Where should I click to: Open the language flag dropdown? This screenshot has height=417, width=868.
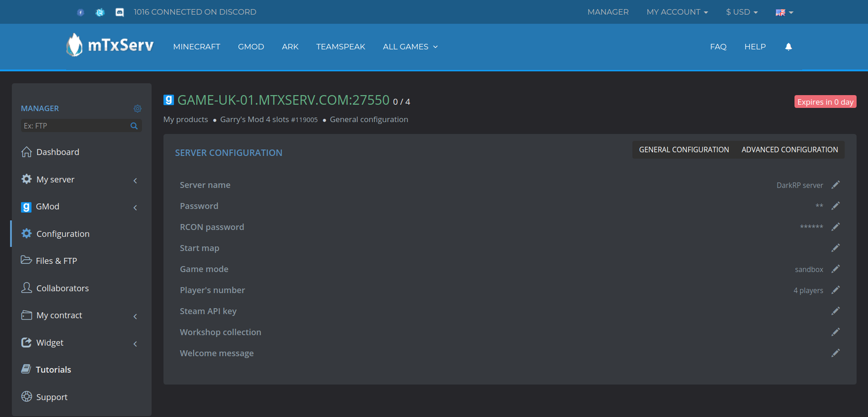coord(784,12)
